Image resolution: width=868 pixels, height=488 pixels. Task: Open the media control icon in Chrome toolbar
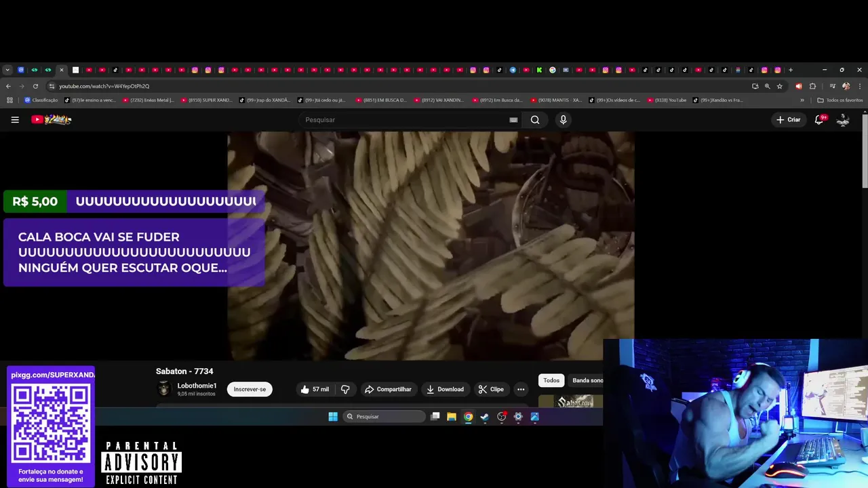[832, 86]
